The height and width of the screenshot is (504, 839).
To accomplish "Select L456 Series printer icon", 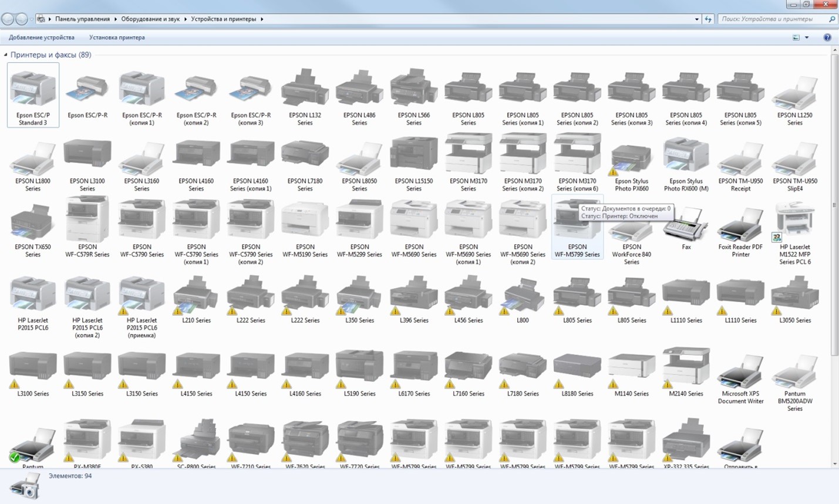I will click(468, 296).
